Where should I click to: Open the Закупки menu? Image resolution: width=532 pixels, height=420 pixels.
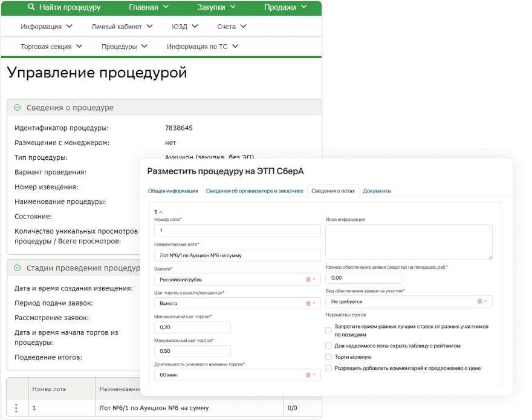click(x=213, y=8)
